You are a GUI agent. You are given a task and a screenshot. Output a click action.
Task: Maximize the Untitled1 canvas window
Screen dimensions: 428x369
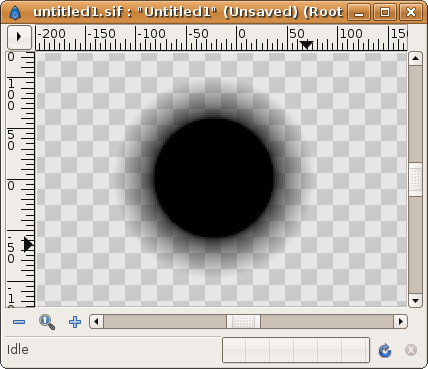[385, 13]
